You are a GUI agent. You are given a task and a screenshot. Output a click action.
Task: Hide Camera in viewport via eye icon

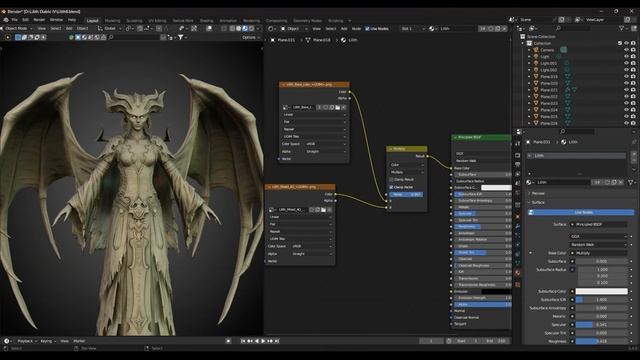[x=626, y=50]
